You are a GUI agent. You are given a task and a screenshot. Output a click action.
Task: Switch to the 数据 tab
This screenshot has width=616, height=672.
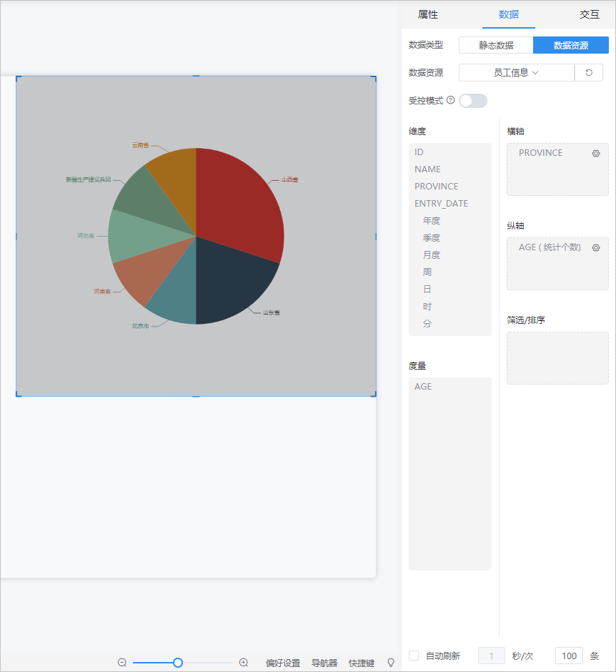pos(509,14)
